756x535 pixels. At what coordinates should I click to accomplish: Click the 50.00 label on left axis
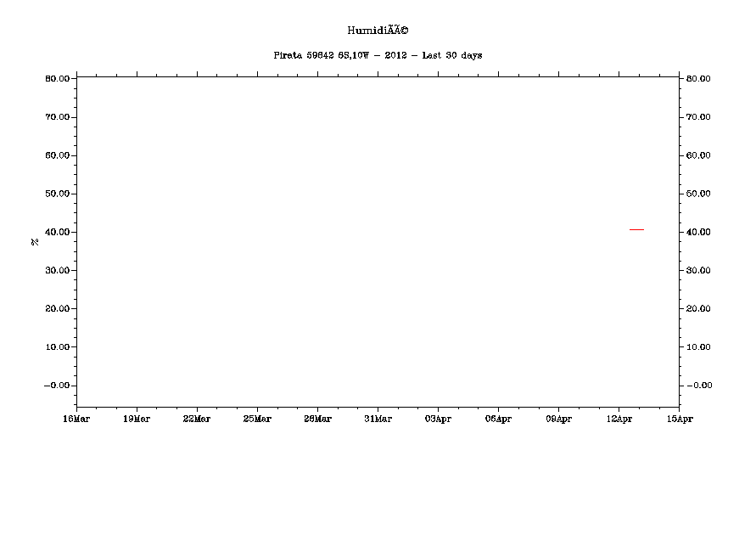[x=57, y=194]
